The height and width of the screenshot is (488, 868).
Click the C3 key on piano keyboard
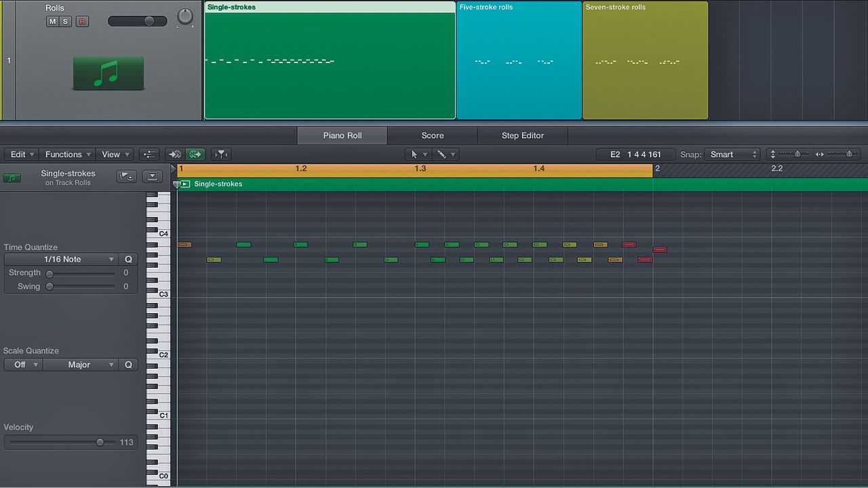(159, 294)
